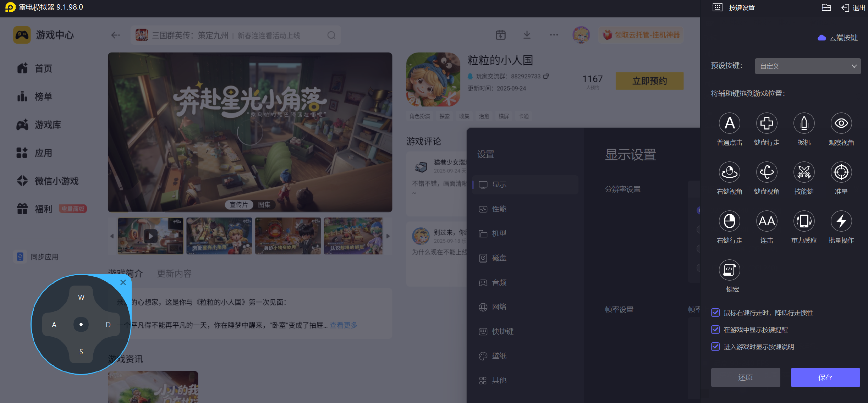The width and height of the screenshot is (868, 403).
Task: Close the WASD keypad overlay
Action: click(x=123, y=282)
